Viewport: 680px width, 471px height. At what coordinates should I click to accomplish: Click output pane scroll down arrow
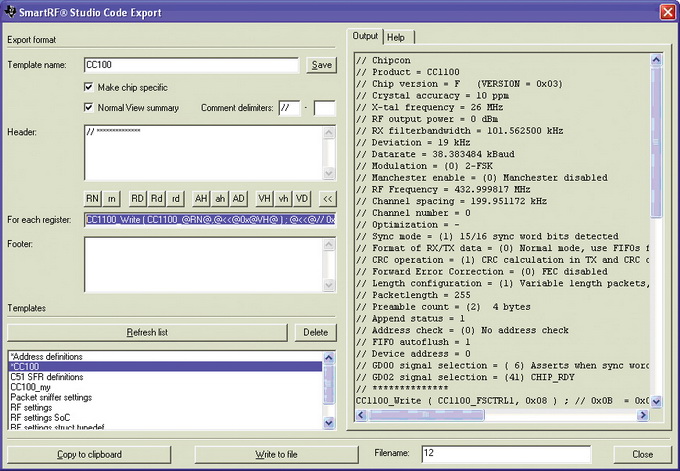point(656,402)
